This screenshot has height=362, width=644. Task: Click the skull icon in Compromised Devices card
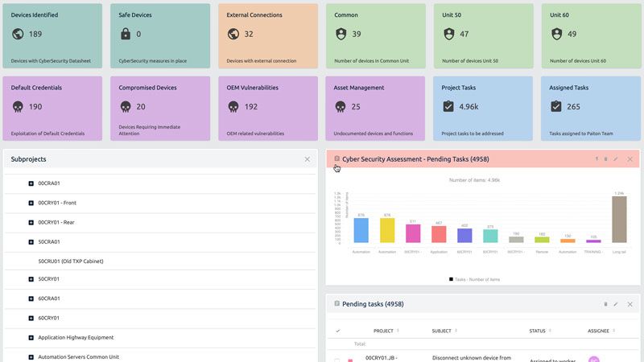(126, 107)
